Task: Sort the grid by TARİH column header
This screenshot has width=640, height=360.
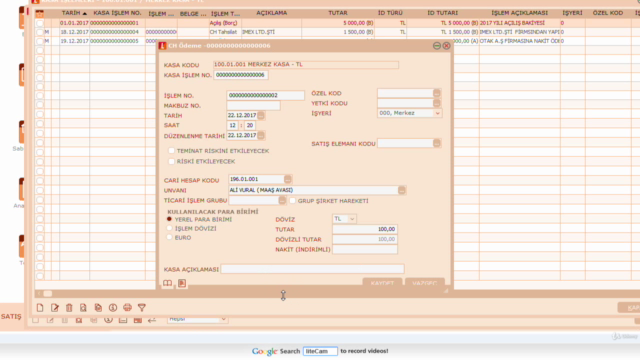Action: 74,13
